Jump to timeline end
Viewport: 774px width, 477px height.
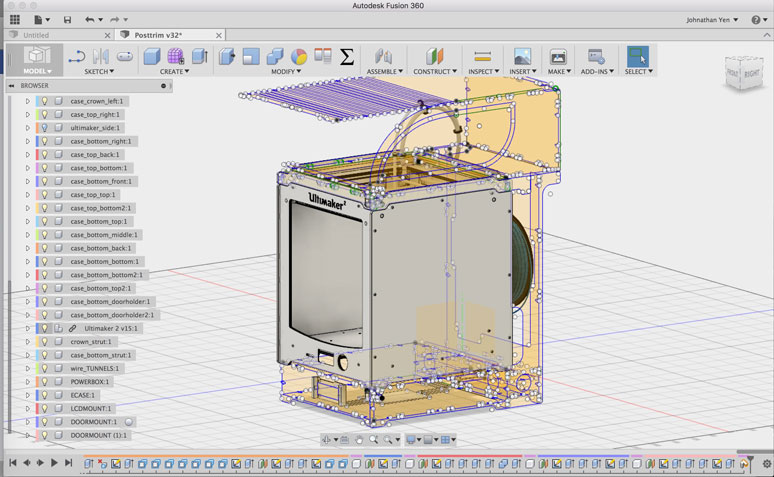pos(68,463)
